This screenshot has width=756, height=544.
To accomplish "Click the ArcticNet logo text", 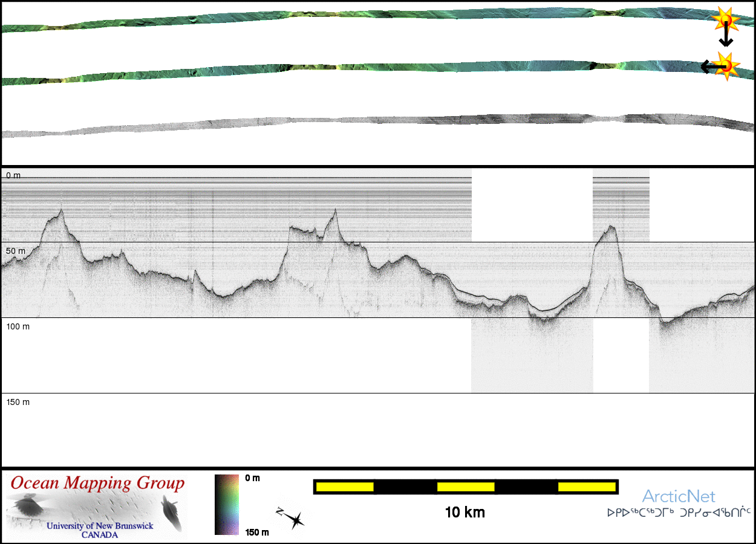I will tap(679, 497).
